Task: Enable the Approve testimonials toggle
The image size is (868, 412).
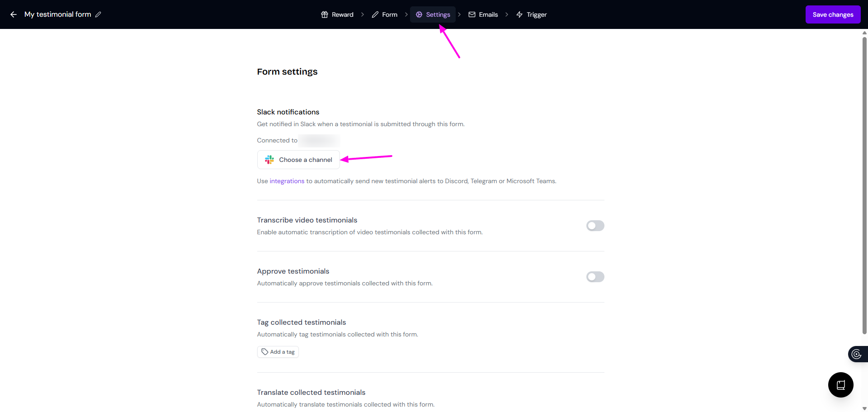Action: click(595, 277)
